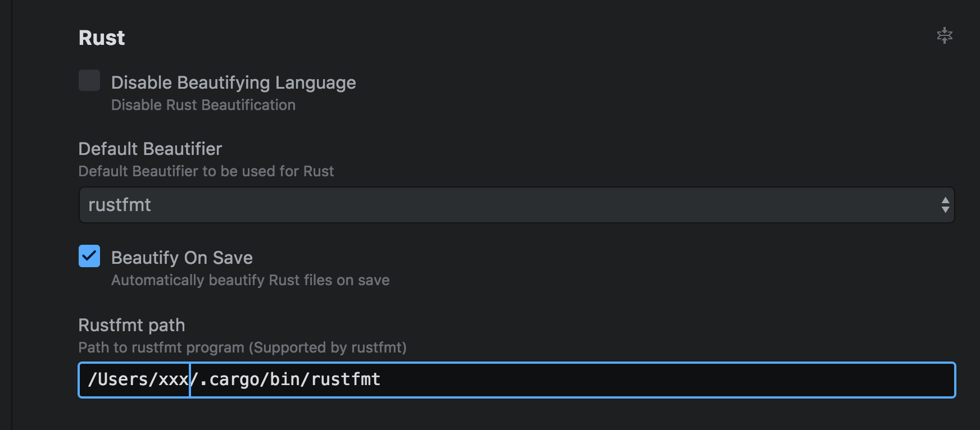Click the dropdown up-down arrows icon

pyautogui.click(x=945, y=205)
